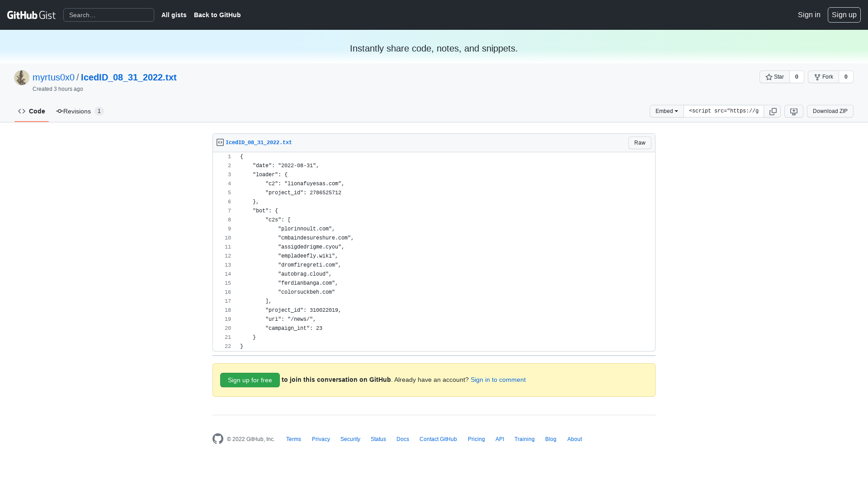The image size is (868, 488).
Task: Open the gist in desktop app
Action: [x=793, y=111]
